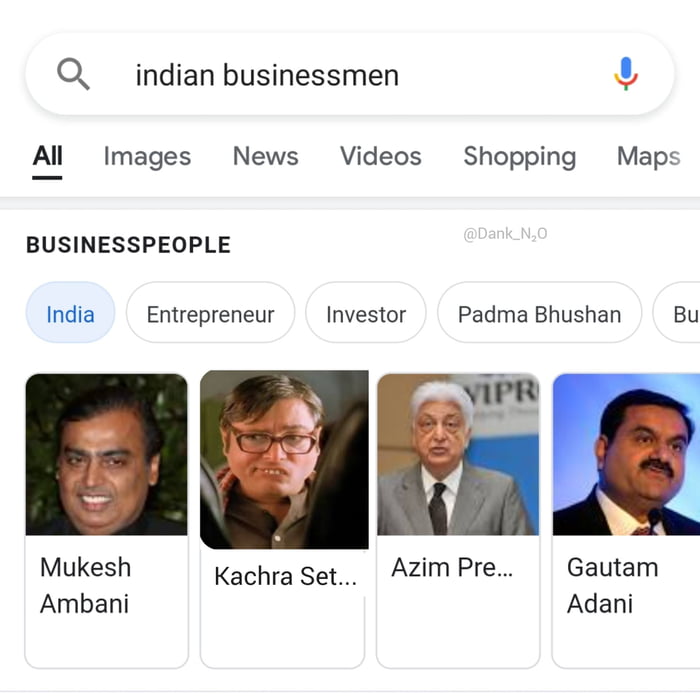Open the News tab
The image size is (700, 700).
(x=265, y=157)
